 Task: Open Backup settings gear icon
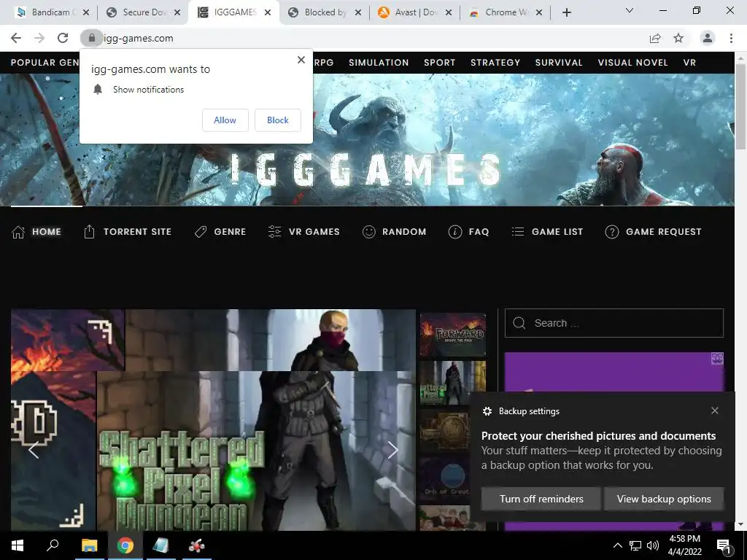point(487,411)
